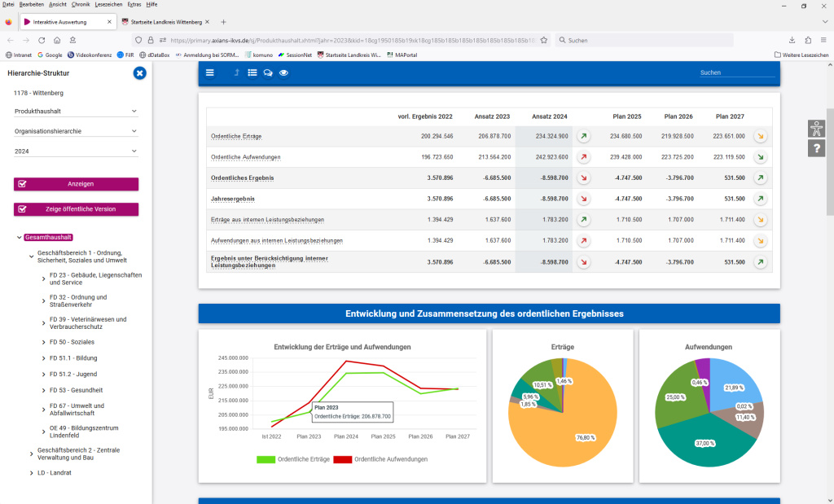
Task: Click the list view icon in blue toolbar
Action: [252, 73]
